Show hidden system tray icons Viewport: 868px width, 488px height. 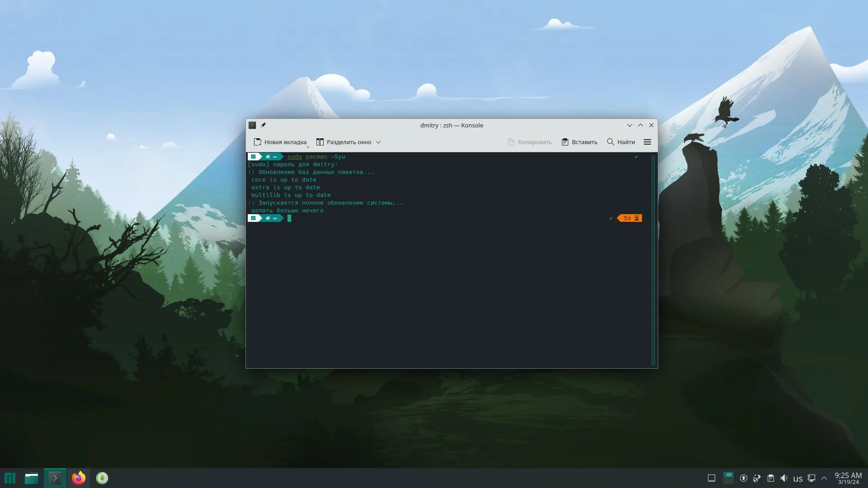(x=824, y=478)
